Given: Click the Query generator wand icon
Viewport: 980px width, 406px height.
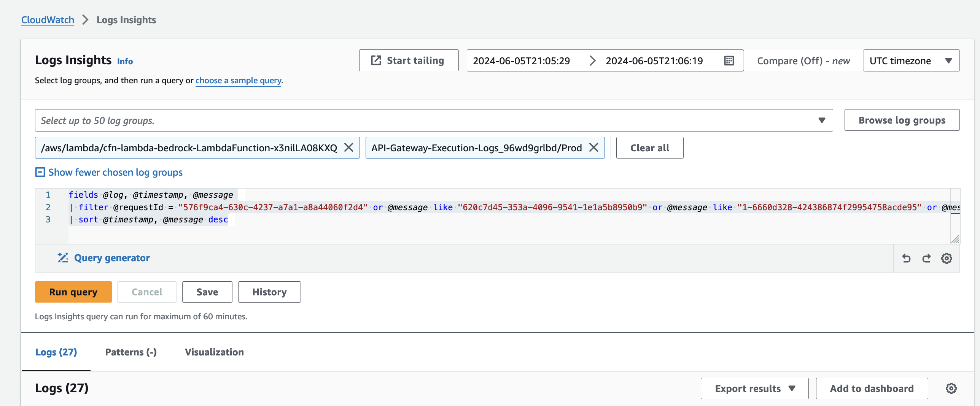Looking at the screenshot, I should click(63, 258).
